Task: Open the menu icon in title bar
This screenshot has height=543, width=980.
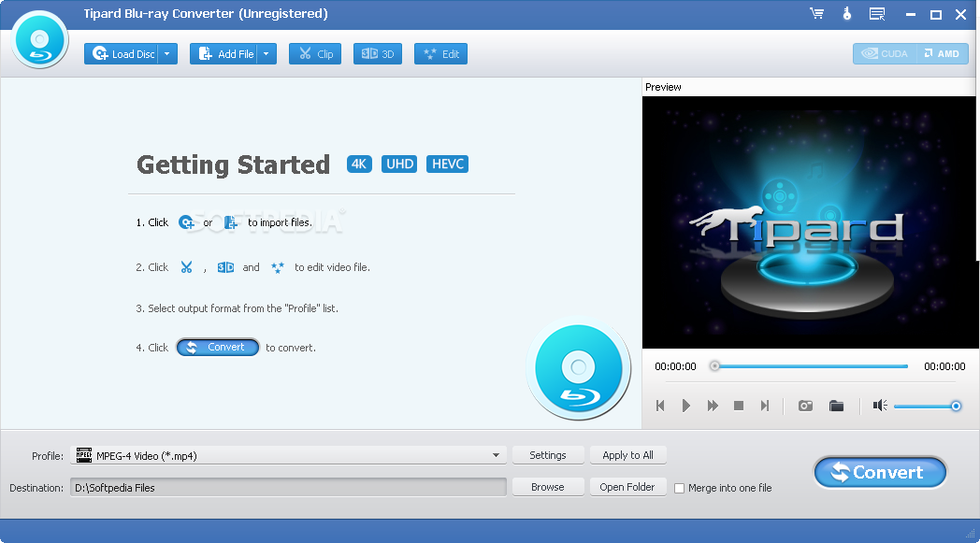Action: [877, 14]
